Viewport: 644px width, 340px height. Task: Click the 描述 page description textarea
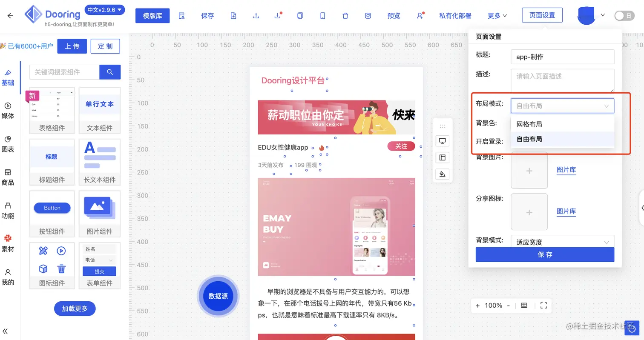(x=562, y=80)
